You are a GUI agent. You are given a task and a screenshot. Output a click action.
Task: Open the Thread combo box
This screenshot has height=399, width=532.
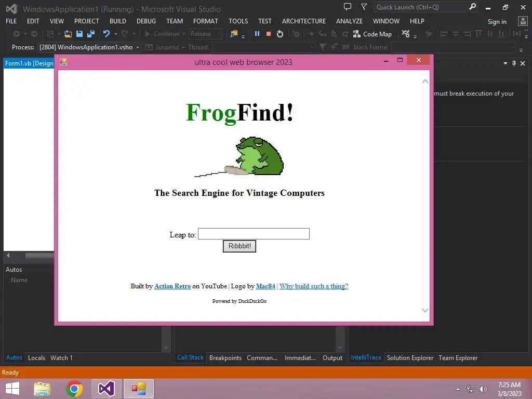coord(263,47)
